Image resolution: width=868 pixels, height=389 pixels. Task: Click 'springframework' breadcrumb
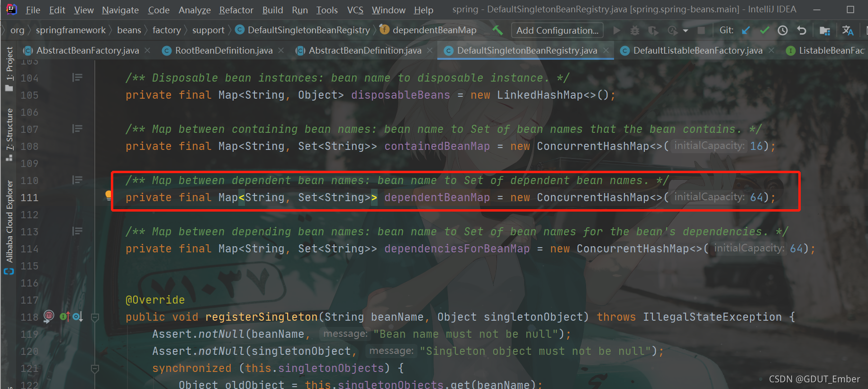[71, 30]
